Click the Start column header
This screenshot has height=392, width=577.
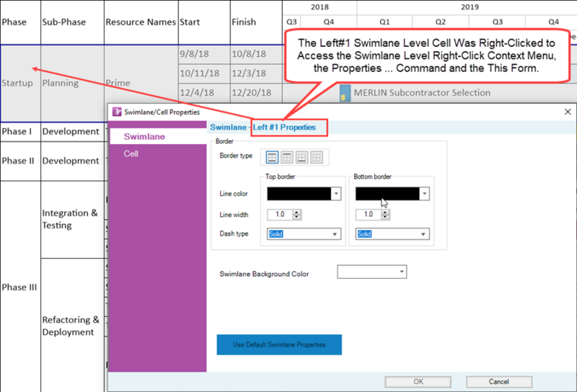pyautogui.click(x=204, y=22)
